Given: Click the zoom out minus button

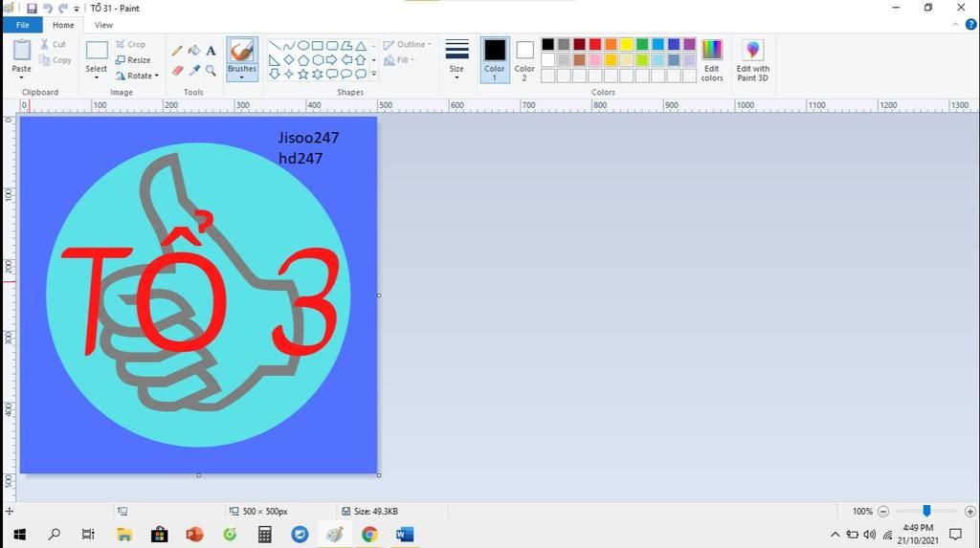Looking at the screenshot, I should 883,511.
